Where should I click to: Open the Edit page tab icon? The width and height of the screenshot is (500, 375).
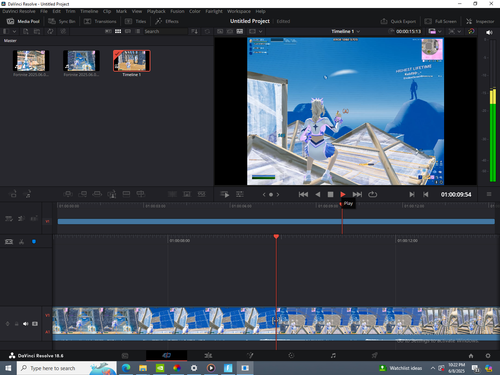pos(208,355)
